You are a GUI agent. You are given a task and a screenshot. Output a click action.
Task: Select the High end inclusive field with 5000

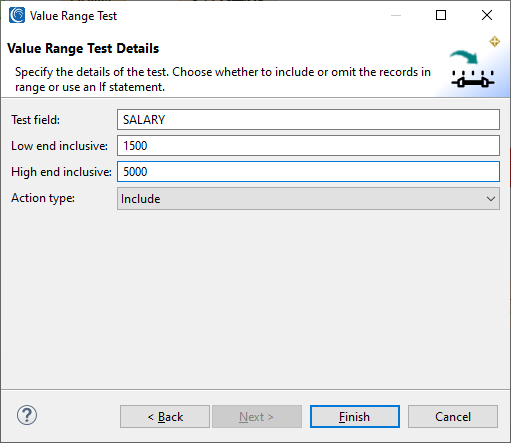[308, 171]
